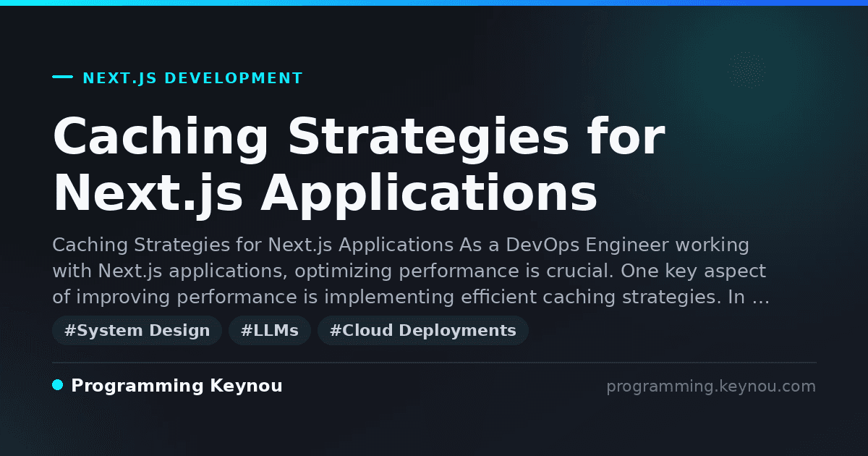
Task: Click the description paragraph about DevOps Engineer
Action: pos(411,271)
